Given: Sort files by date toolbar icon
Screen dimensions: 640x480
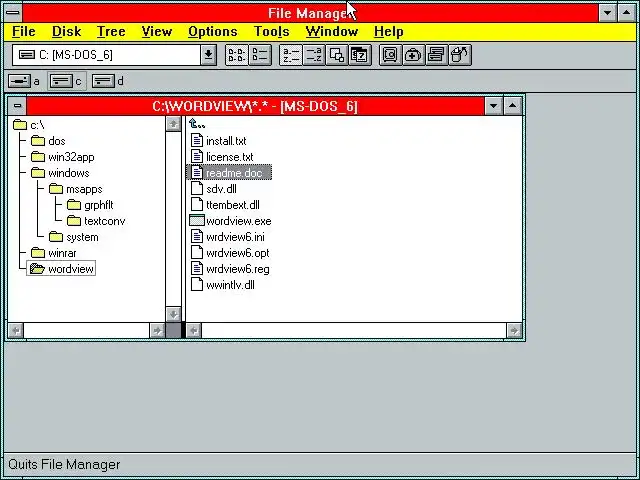Looking at the screenshot, I should 360,55.
